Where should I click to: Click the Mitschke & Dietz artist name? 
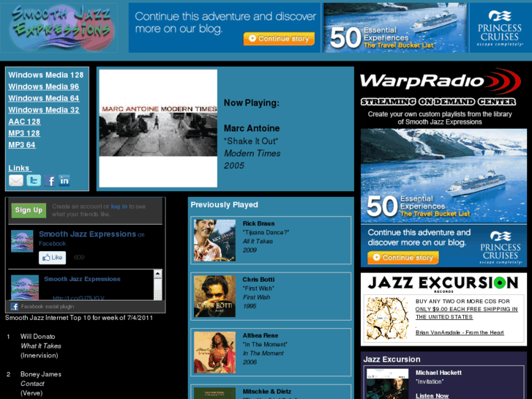coord(266,392)
